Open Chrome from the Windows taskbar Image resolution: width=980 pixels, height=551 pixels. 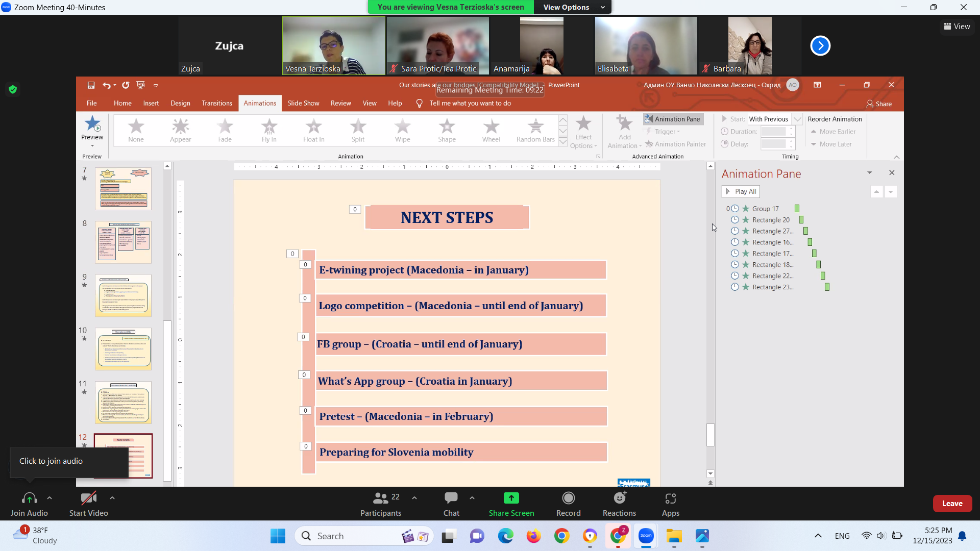[x=562, y=536]
